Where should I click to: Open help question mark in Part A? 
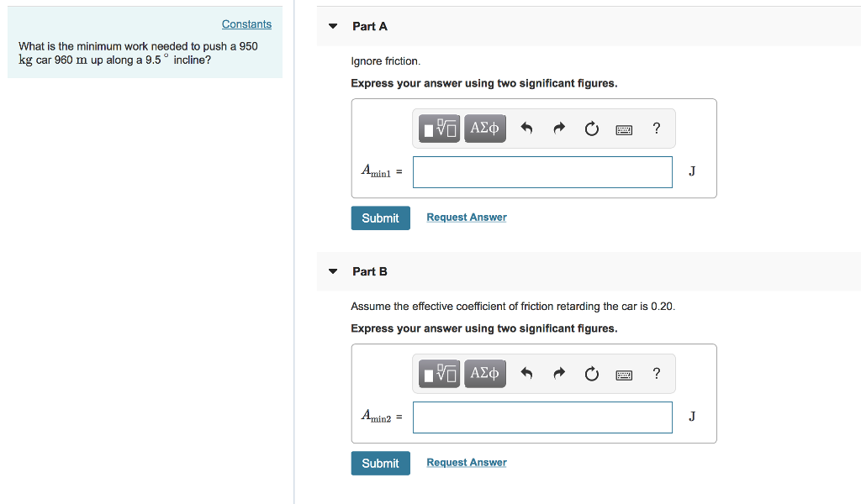point(656,129)
